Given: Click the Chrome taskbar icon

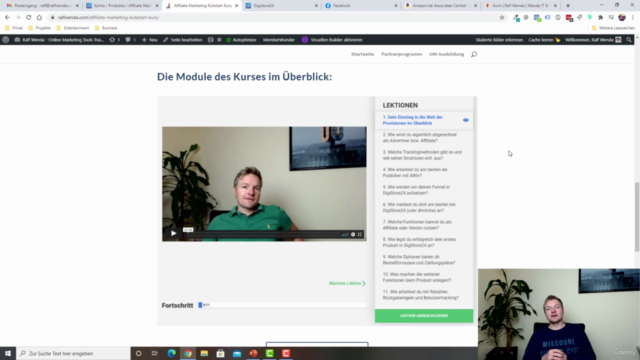Looking at the screenshot, I should (x=188, y=353).
